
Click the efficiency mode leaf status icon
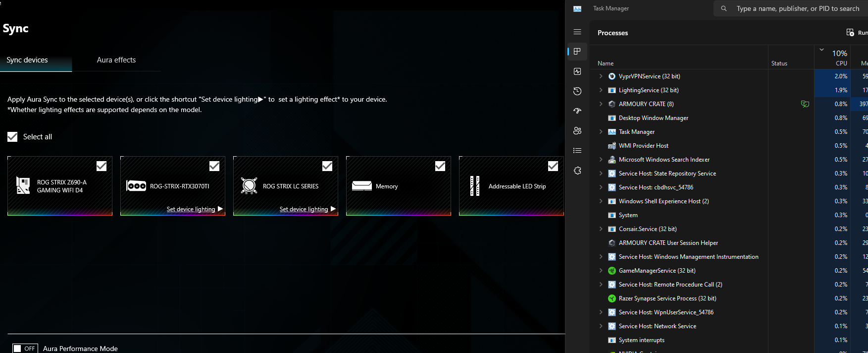pos(805,104)
